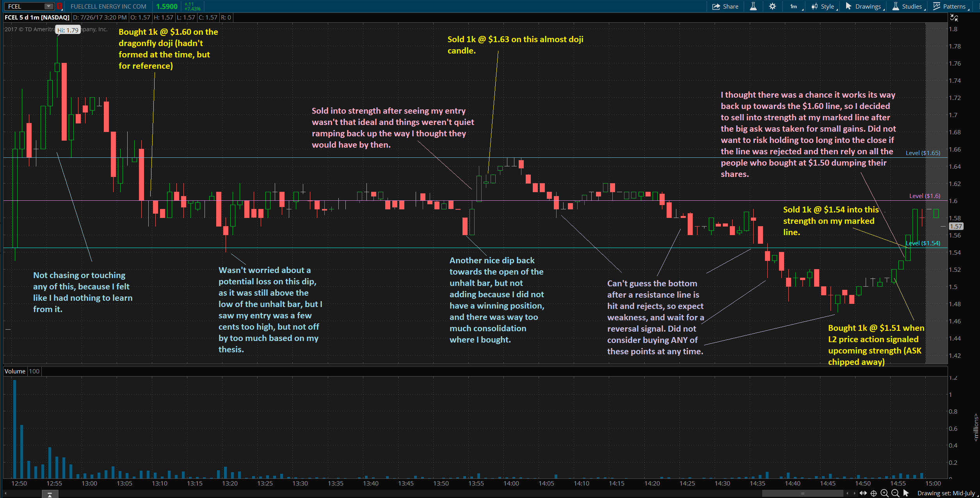Image resolution: width=980 pixels, height=498 pixels.
Task: Click the horizontal time scrollbar thumb
Action: (x=802, y=493)
